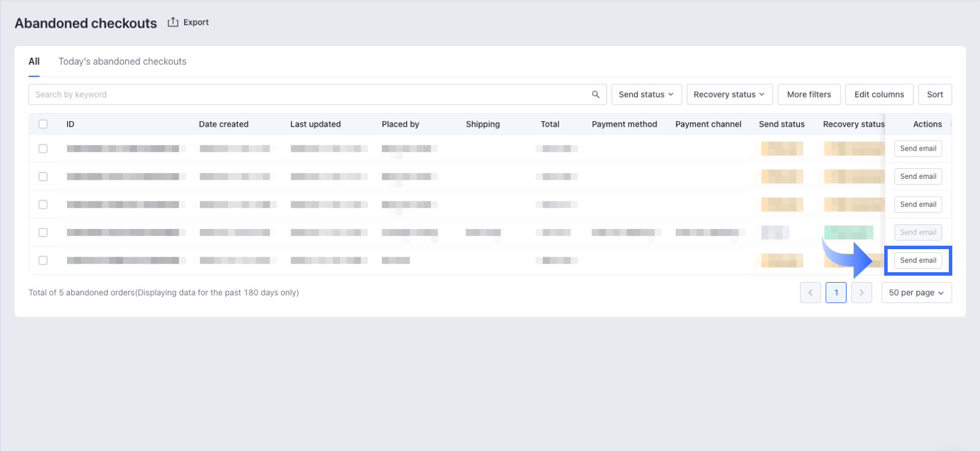
Task: Toggle the select-all header checkbox
Action: 43,124
